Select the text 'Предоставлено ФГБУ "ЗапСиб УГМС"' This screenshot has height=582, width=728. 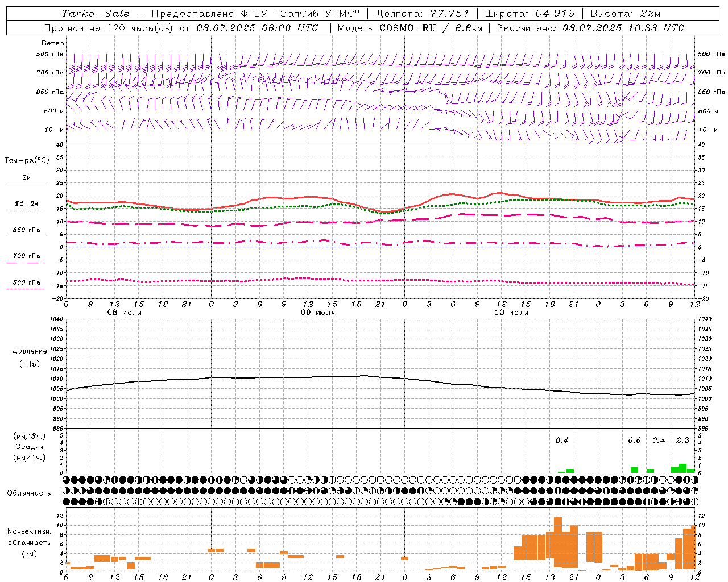[256, 14]
